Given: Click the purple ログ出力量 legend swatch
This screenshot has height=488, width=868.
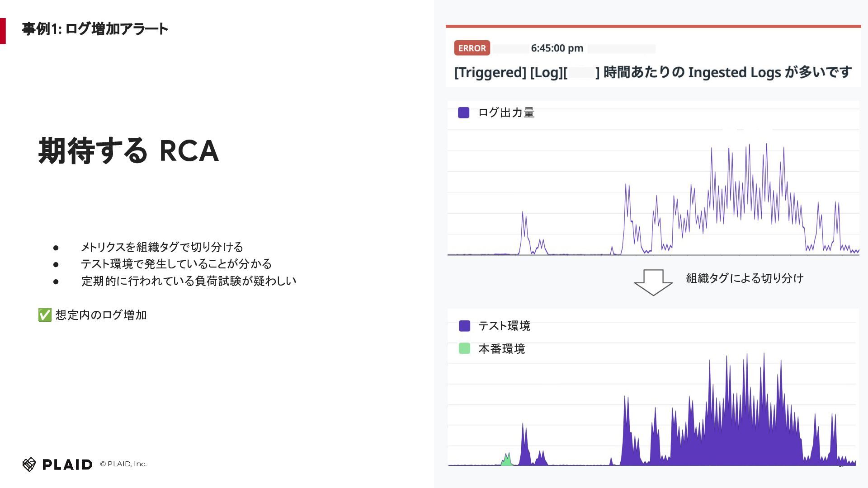Looking at the screenshot, I should 463,113.
